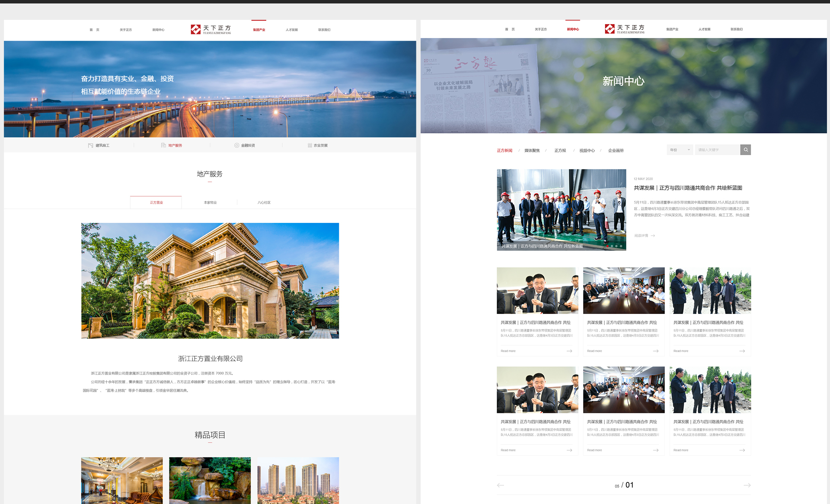Switch to 媒体聚焦 news category
Image resolution: width=830 pixels, height=504 pixels.
[x=532, y=151]
